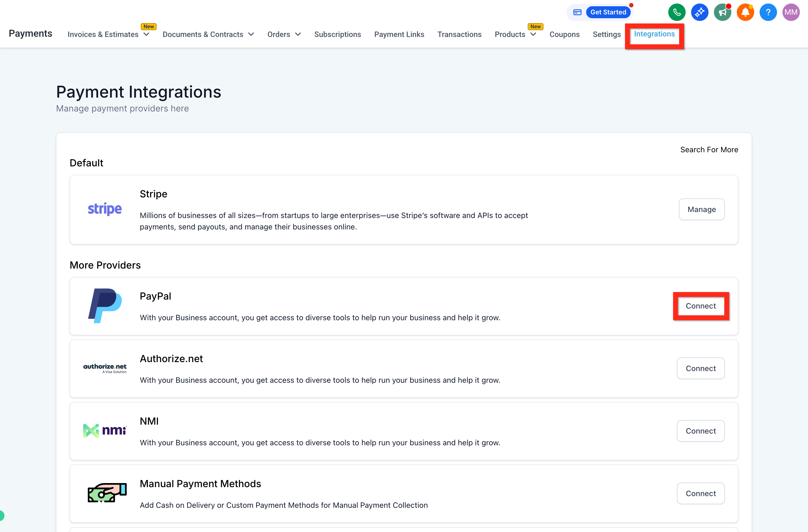Open the megaphone announcements icon
Screen dimensions: 808x532
[722, 13]
